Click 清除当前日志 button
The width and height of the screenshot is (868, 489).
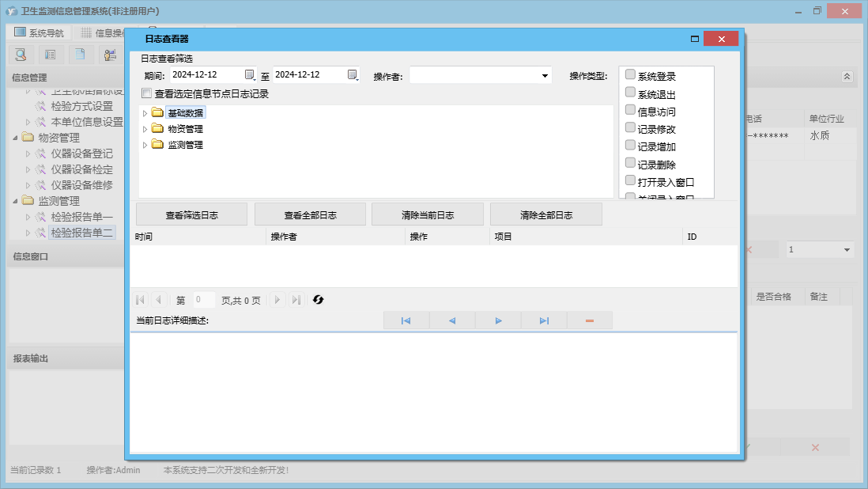click(x=428, y=215)
